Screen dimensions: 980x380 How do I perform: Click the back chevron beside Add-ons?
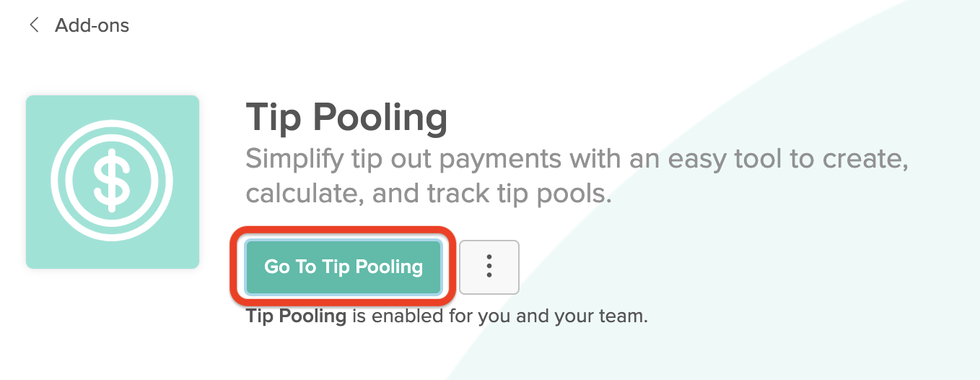coord(33,25)
